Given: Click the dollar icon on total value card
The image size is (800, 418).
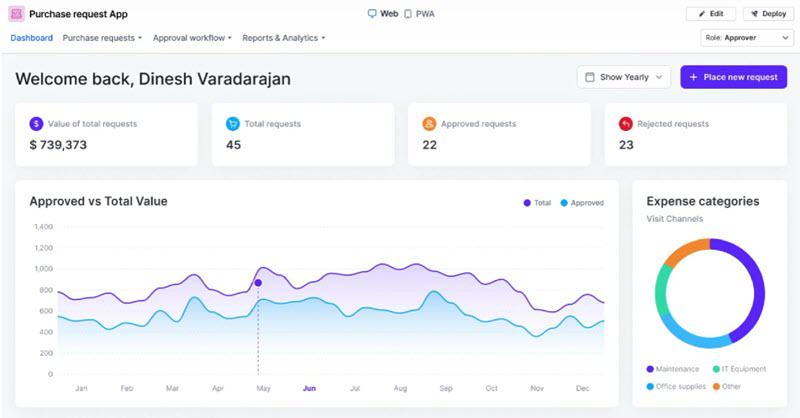Looking at the screenshot, I should (x=36, y=124).
